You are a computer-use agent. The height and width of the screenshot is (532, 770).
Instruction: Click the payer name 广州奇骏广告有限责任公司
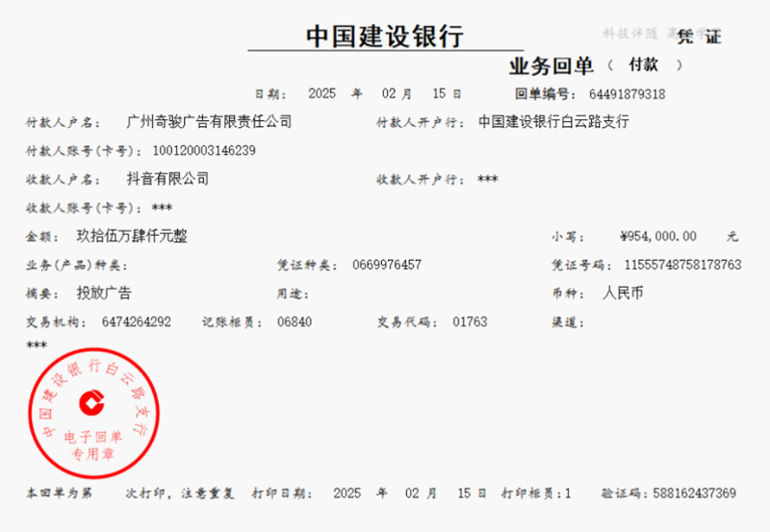pyautogui.click(x=209, y=123)
